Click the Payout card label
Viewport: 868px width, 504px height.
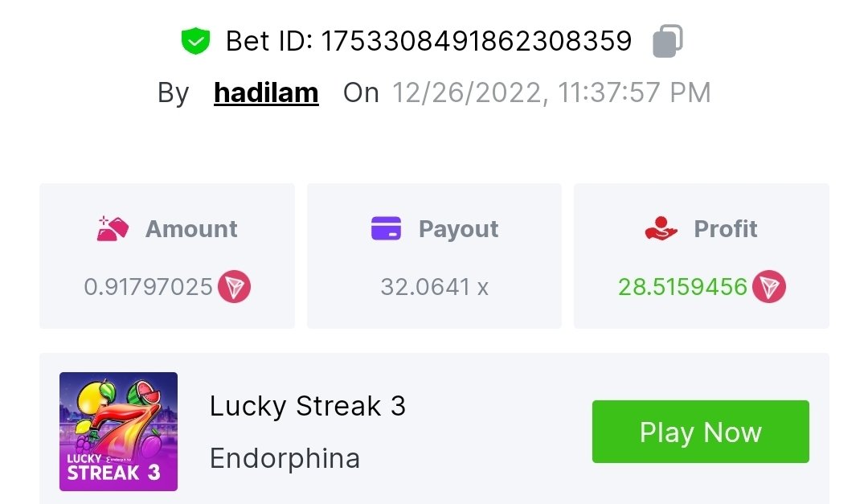pyautogui.click(x=458, y=229)
